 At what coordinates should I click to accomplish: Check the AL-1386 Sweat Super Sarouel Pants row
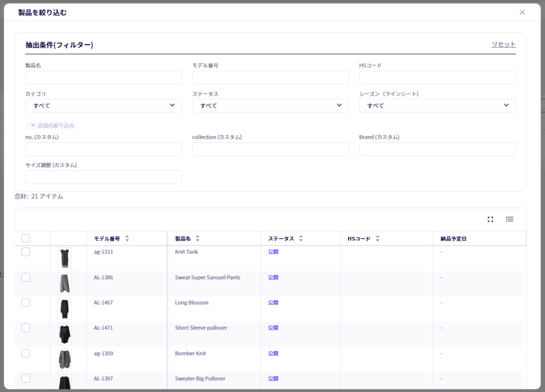[x=26, y=277]
